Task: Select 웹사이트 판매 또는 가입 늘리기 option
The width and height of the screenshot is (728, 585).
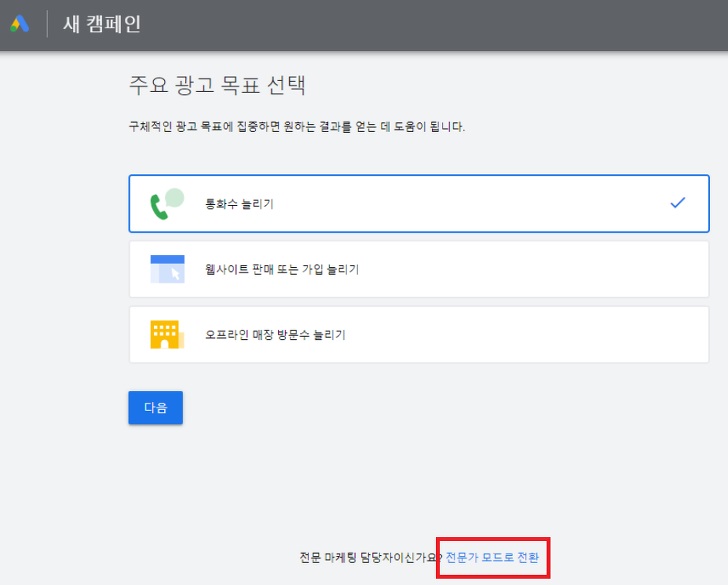Action: point(419,269)
